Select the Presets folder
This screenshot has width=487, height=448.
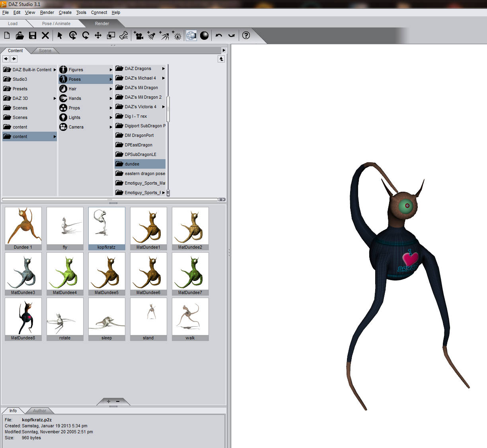point(30,89)
